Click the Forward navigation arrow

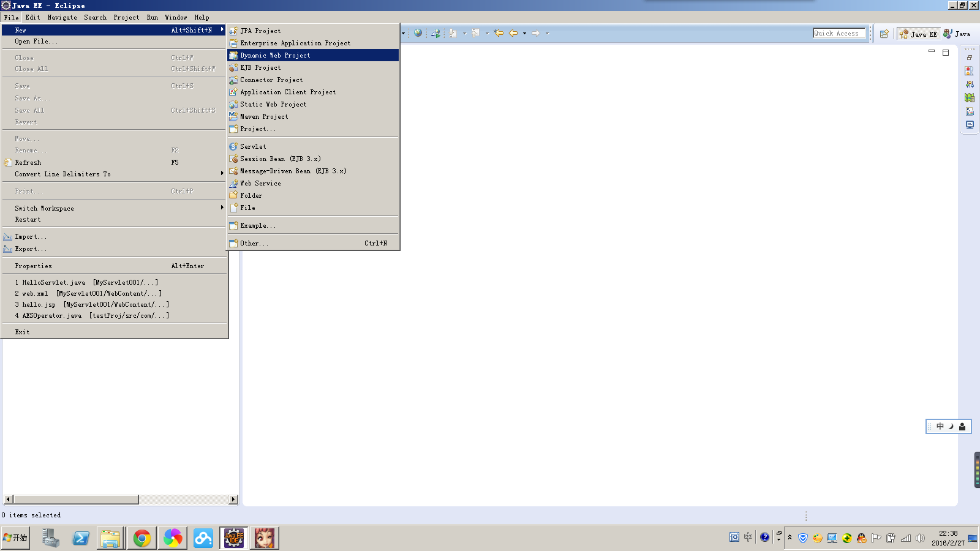[x=536, y=33]
